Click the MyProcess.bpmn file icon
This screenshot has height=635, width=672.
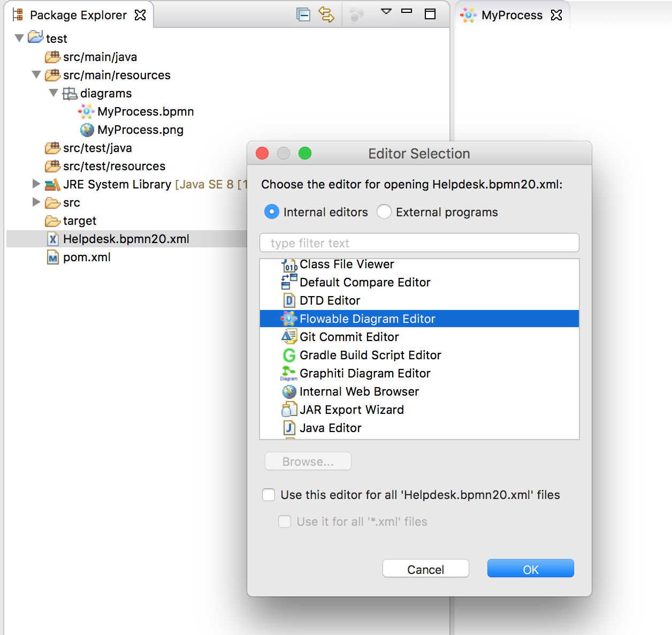[x=87, y=111]
